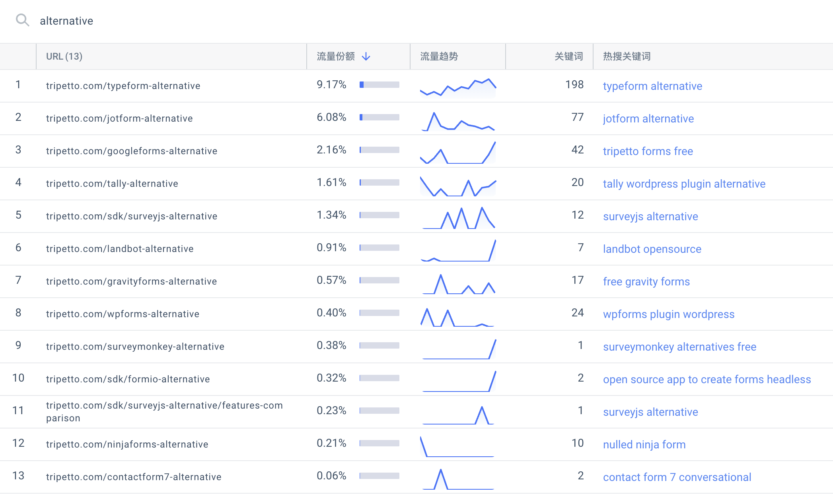Select URL tripetto.com/surveymonkey-alternative
The image size is (833, 504).
click(135, 347)
